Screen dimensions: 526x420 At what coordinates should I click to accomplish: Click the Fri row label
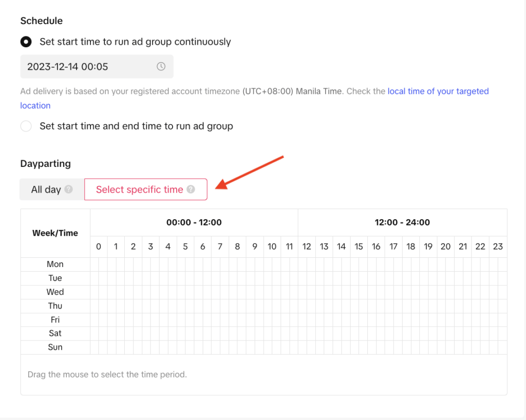point(55,319)
